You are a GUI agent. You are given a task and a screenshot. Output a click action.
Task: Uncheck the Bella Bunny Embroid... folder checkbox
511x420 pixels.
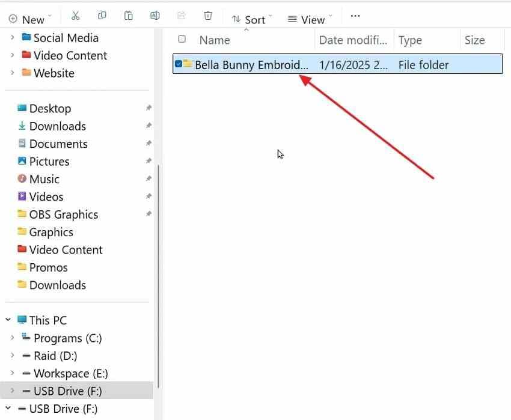pyautogui.click(x=179, y=64)
